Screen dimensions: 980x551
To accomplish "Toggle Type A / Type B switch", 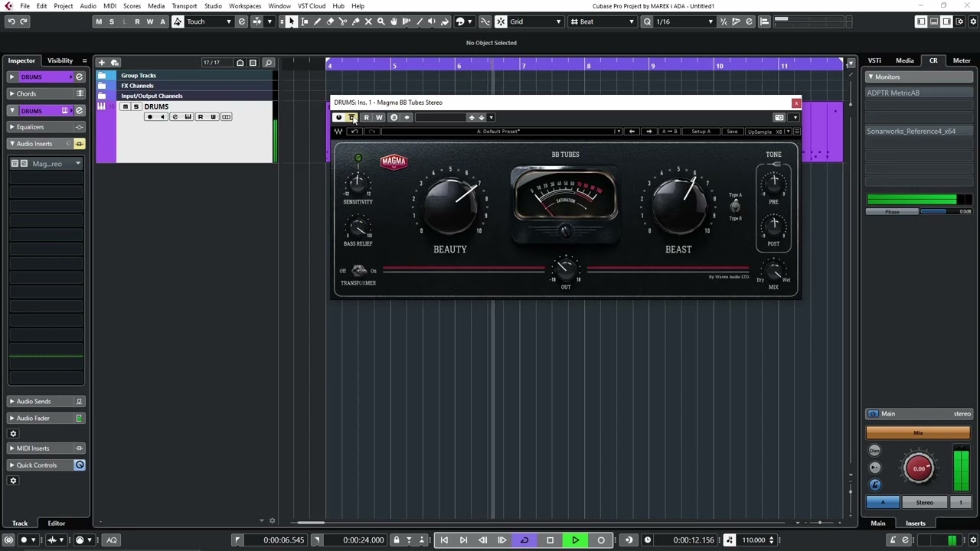I will (735, 206).
